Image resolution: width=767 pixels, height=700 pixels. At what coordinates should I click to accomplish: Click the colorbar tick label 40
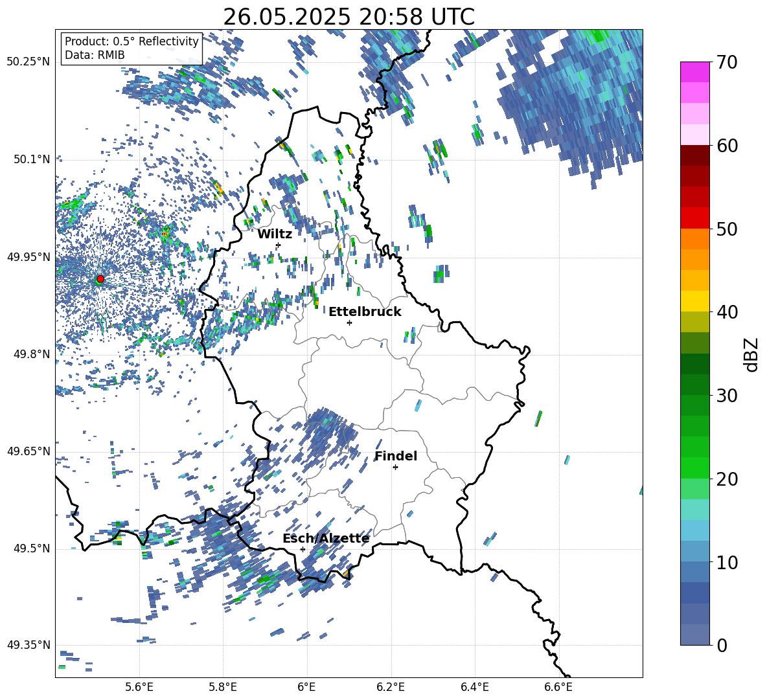click(x=727, y=312)
